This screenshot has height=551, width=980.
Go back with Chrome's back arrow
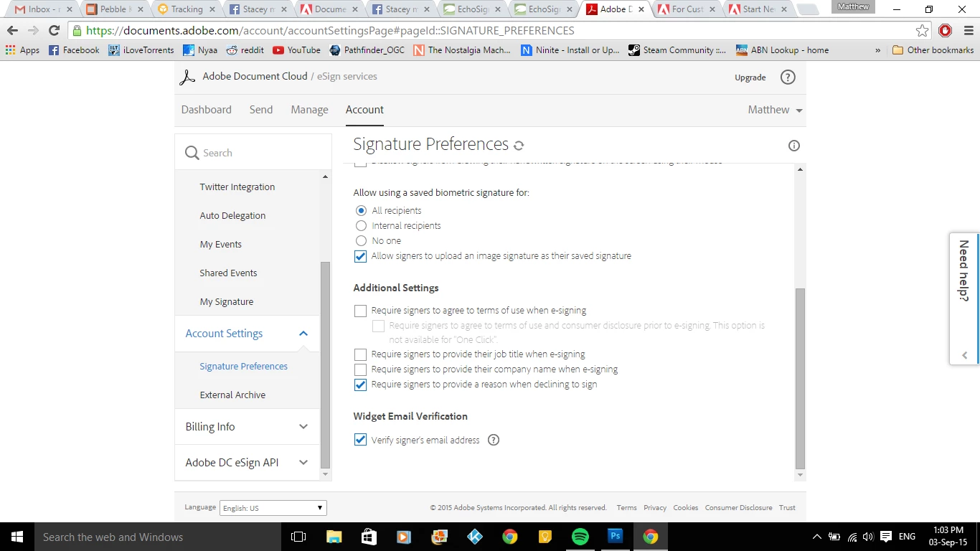pos(12,31)
